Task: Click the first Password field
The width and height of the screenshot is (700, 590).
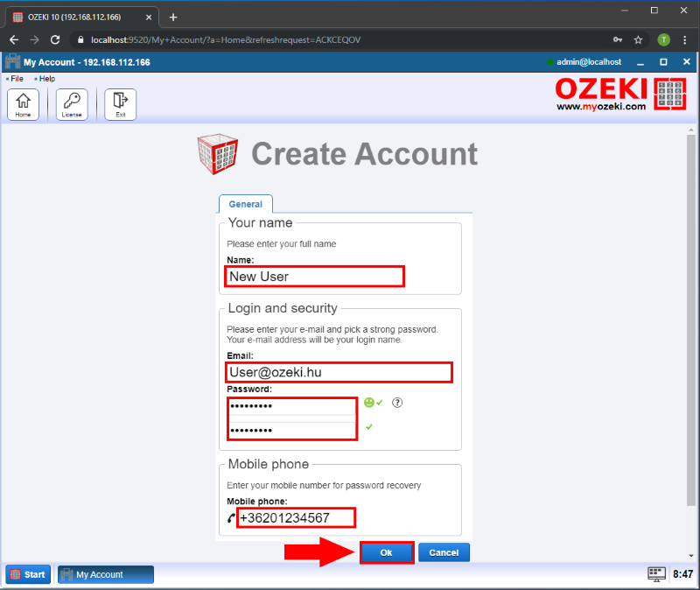Action: (x=292, y=406)
